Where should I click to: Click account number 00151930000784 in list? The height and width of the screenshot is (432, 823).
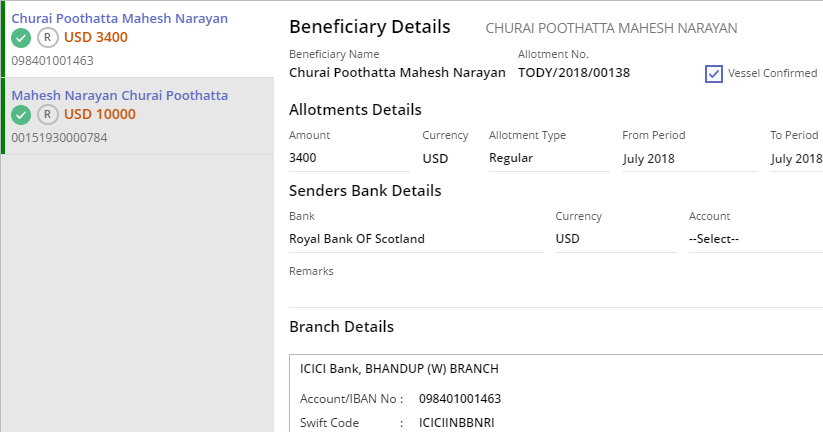point(59,138)
